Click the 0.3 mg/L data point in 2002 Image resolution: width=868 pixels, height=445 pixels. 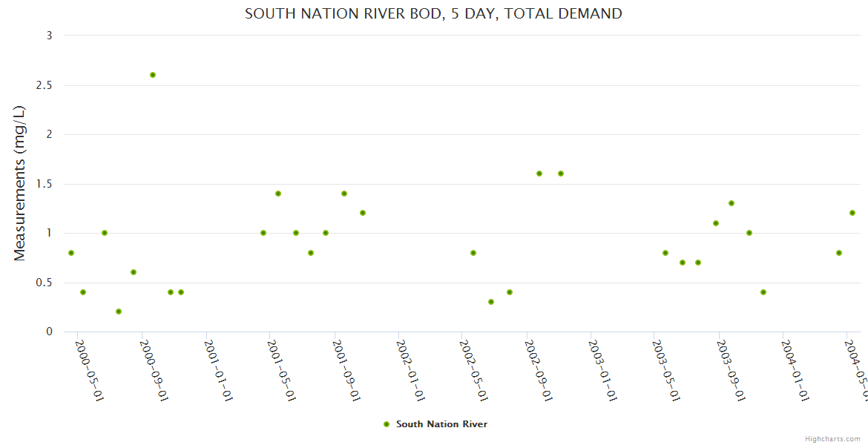point(491,302)
